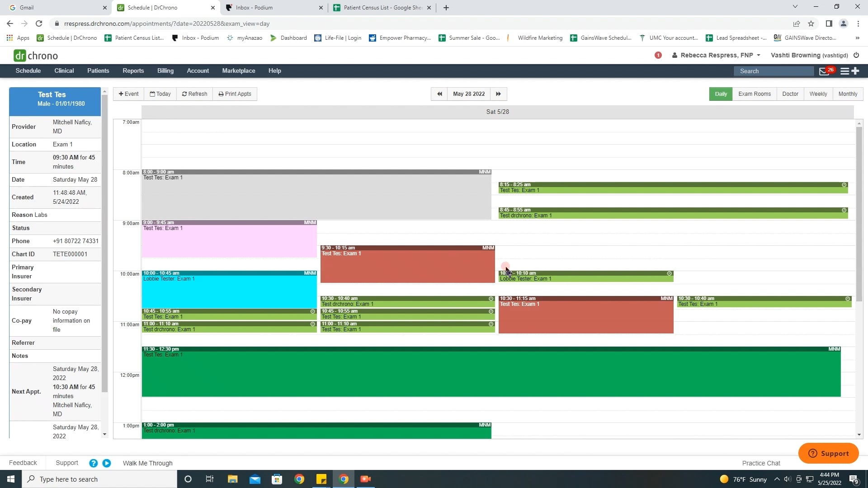868x488 pixels.
Task: Switch to the Weekly calendar view
Action: [818, 94]
